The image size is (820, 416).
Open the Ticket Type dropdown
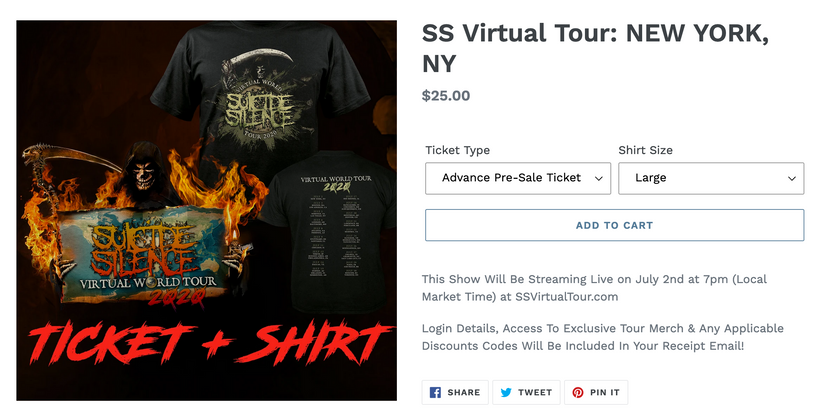518,178
